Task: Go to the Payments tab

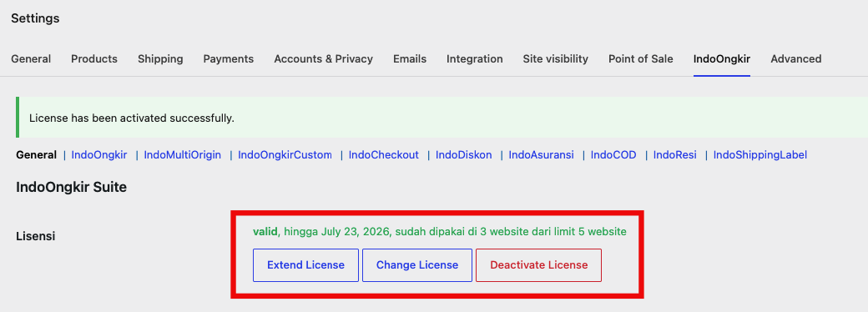Action: click(x=228, y=58)
